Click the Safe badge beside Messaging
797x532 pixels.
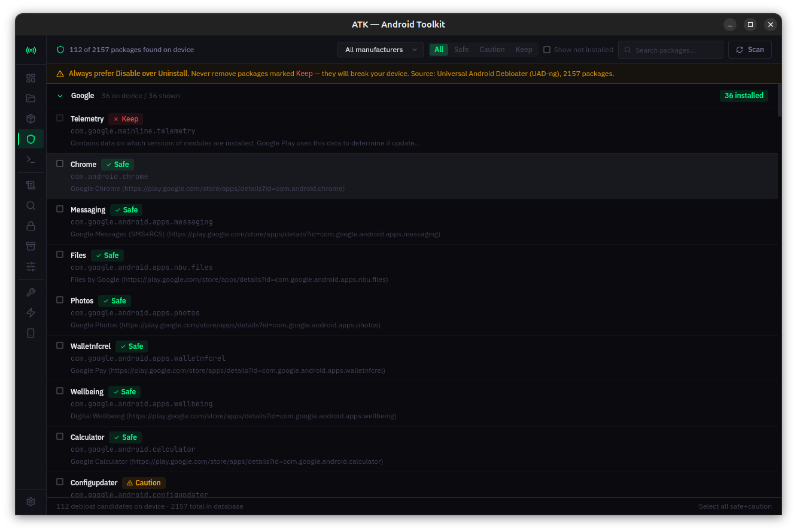pos(126,210)
